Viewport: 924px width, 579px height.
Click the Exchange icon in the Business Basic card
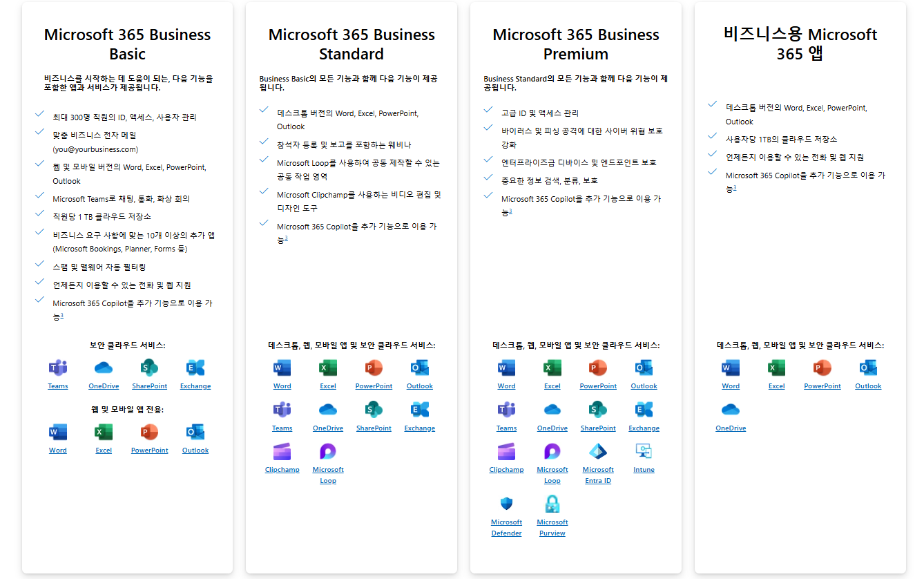pyautogui.click(x=195, y=368)
